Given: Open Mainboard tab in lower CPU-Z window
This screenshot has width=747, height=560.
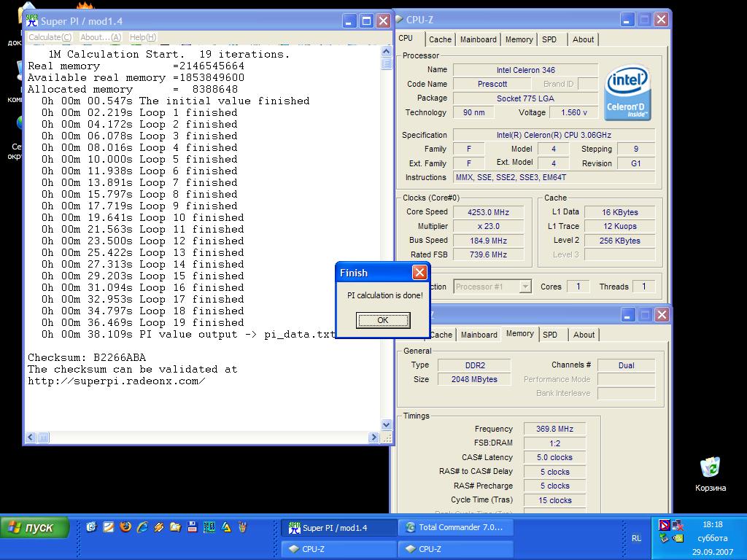Looking at the screenshot, I should click(x=479, y=335).
